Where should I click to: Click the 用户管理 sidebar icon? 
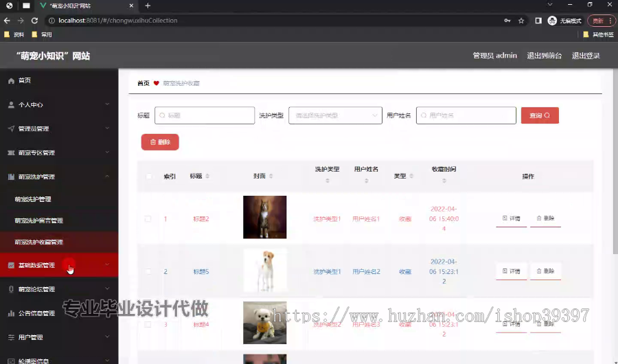[11, 337]
